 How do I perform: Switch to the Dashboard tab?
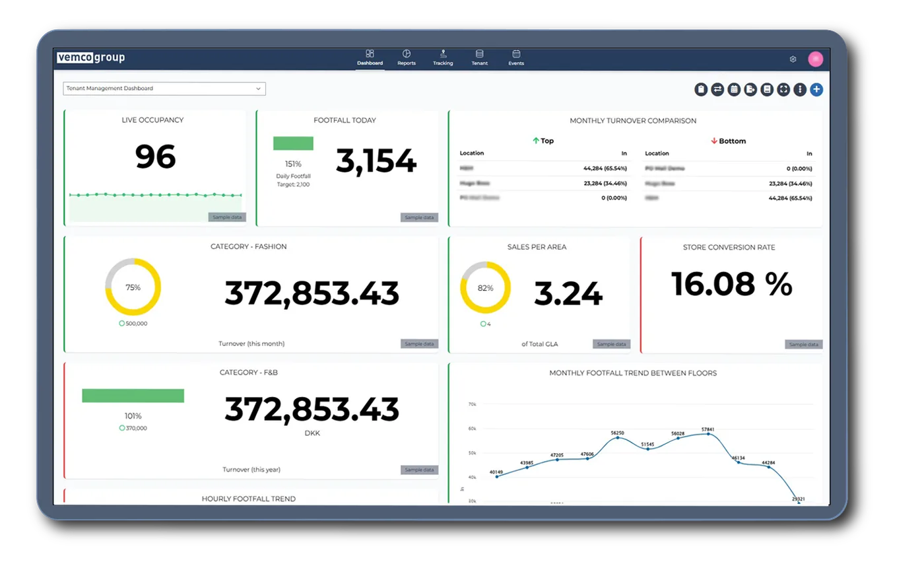[x=370, y=57]
